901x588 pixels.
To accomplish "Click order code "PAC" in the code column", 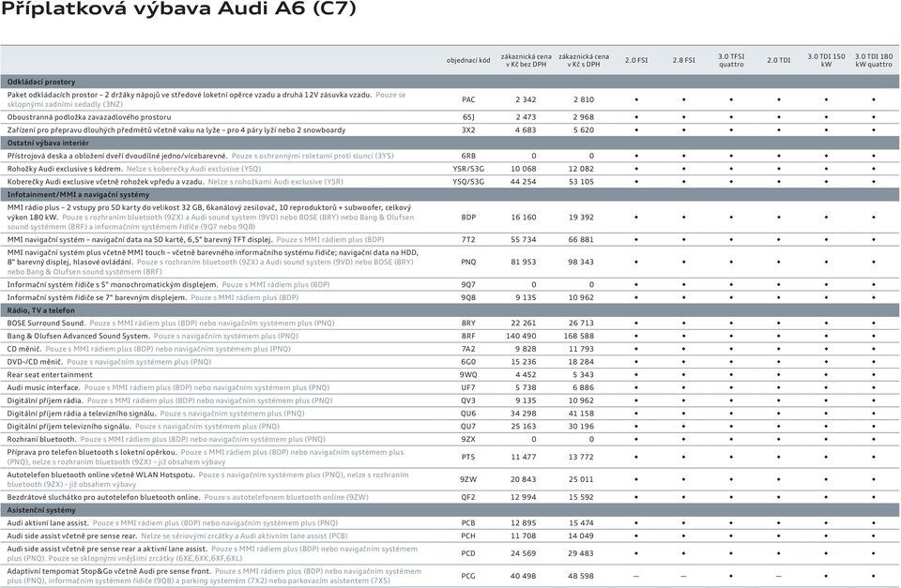I will 468,99.
